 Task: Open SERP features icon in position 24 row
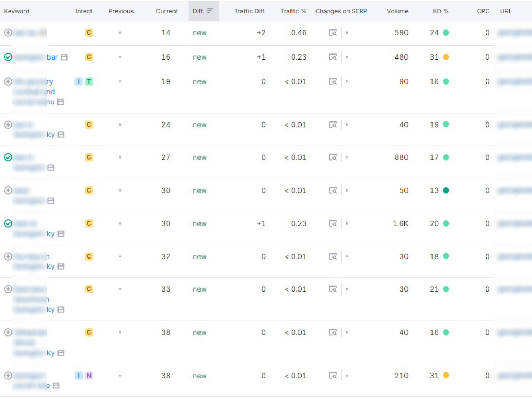pos(61,135)
